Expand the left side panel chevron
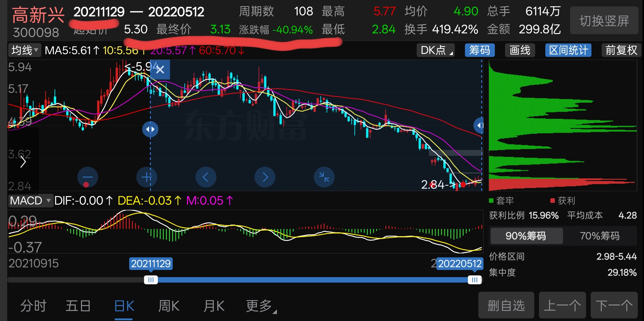Screen dimensions: 644x321 click(23, 162)
